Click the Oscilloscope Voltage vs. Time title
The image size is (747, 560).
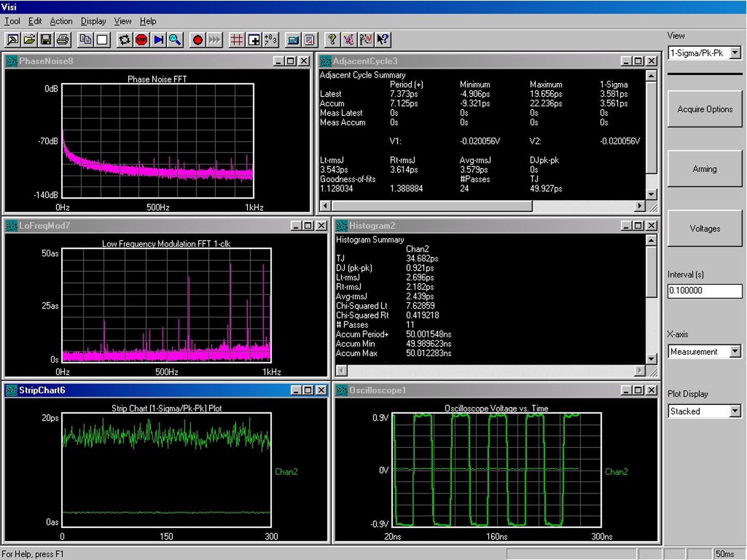pos(496,409)
